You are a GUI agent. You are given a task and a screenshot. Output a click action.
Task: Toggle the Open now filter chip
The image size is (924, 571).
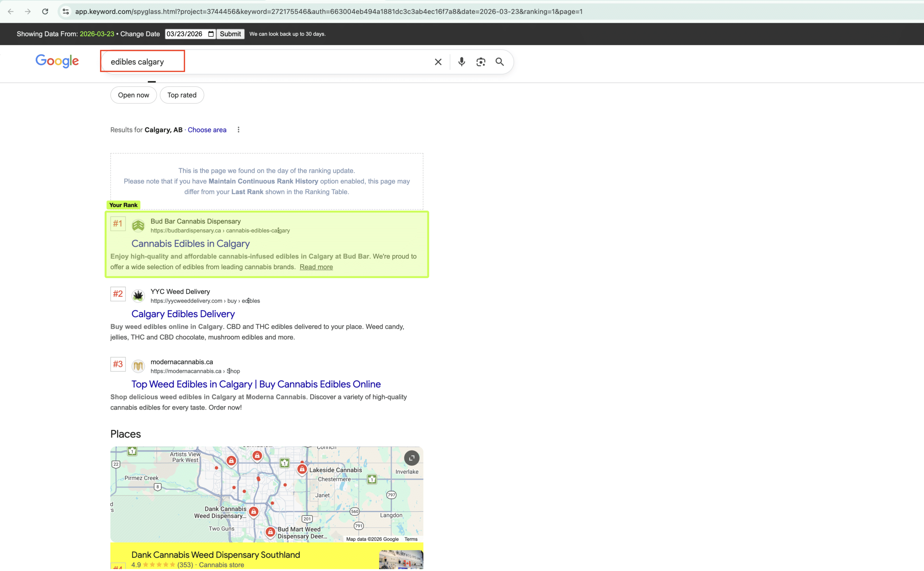[134, 95]
